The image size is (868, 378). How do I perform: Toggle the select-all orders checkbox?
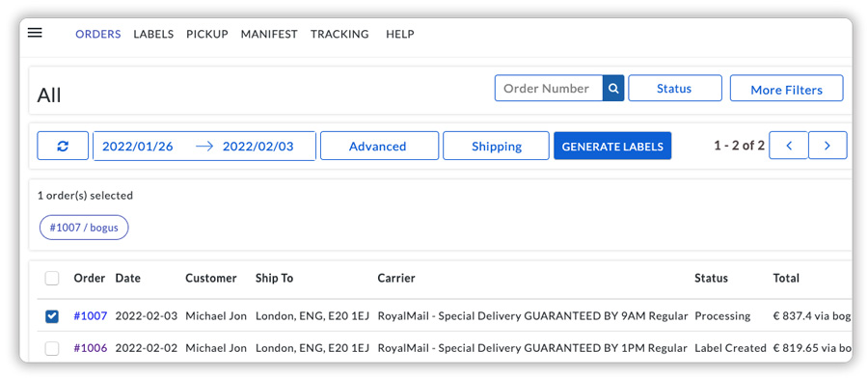coord(52,279)
